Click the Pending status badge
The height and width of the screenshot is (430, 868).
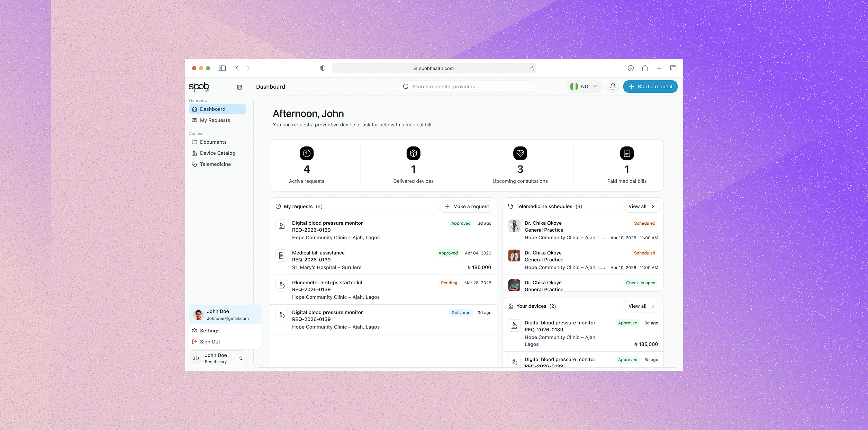click(x=449, y=283)
